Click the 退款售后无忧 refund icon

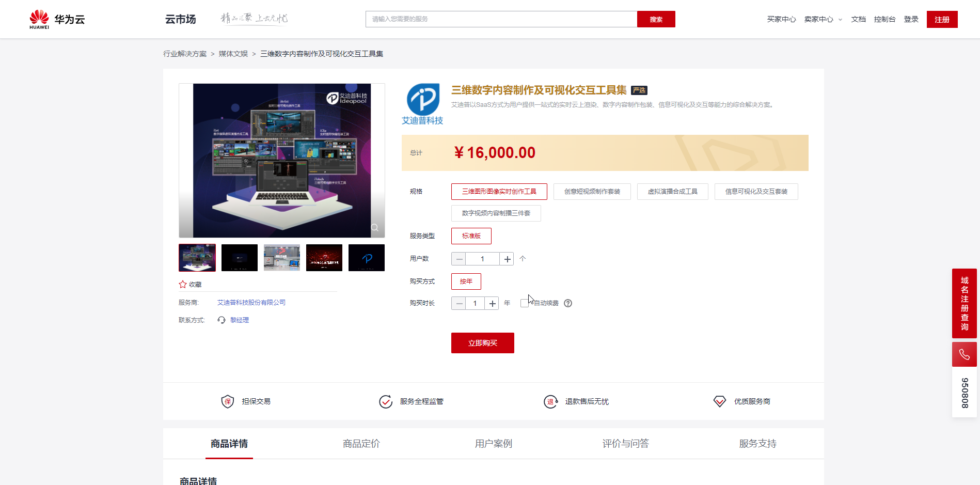[x=551, y=401]
